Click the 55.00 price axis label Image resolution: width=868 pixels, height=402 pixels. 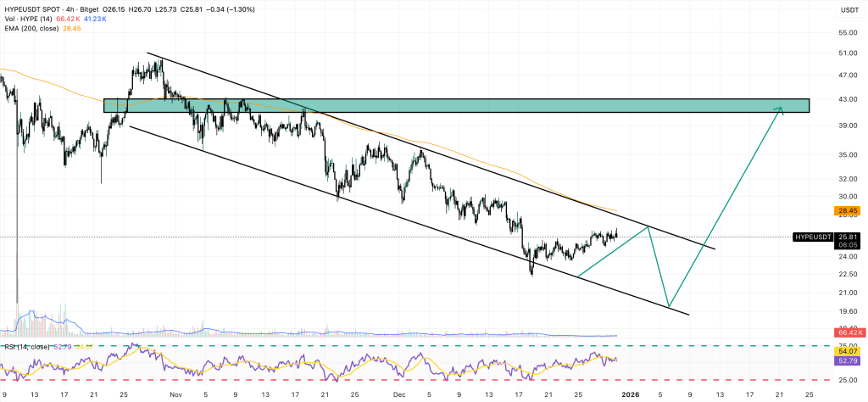[849, 33]
